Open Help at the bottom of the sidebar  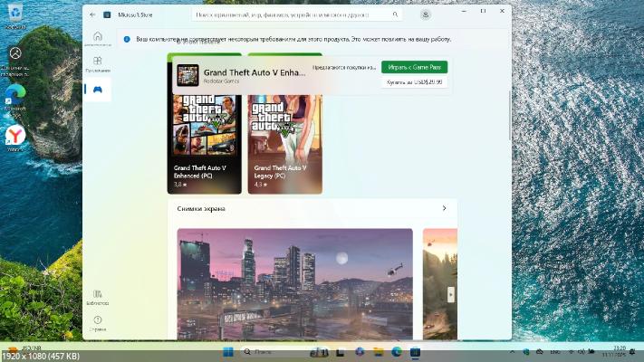point(97,321)
